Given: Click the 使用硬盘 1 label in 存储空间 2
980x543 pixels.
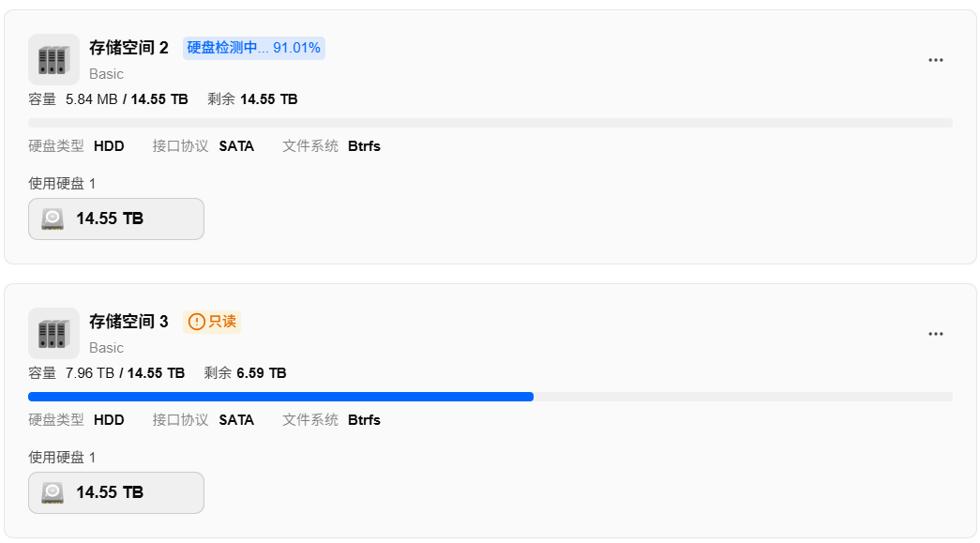Looking at the screenshot, I should (62, 184).
